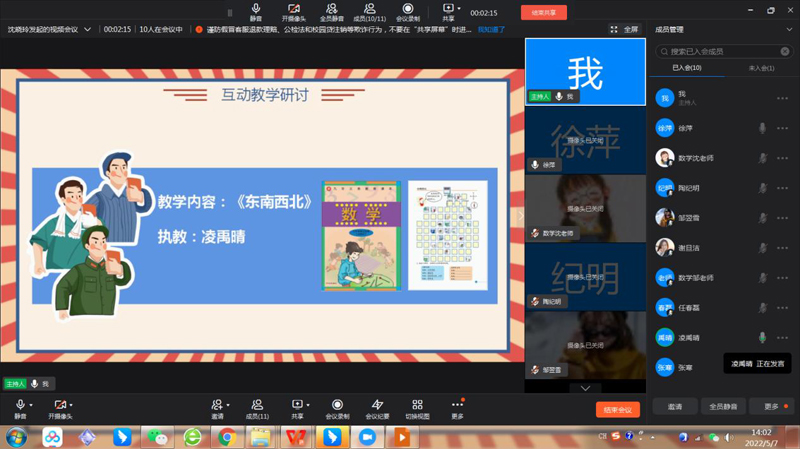The image size is (800, 449).
Task: Open microphone options arrow in bottom toolbar
Action: [31, 405]
